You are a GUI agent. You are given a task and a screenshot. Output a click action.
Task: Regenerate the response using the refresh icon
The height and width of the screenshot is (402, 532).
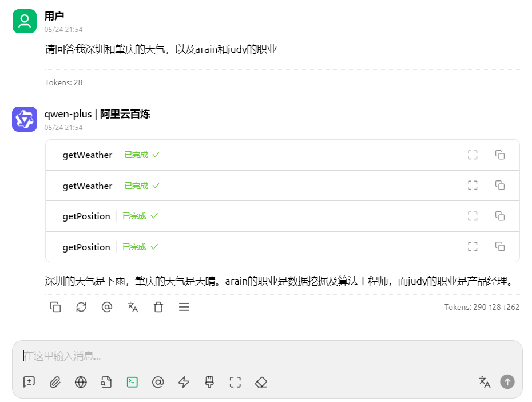[81, 307]
